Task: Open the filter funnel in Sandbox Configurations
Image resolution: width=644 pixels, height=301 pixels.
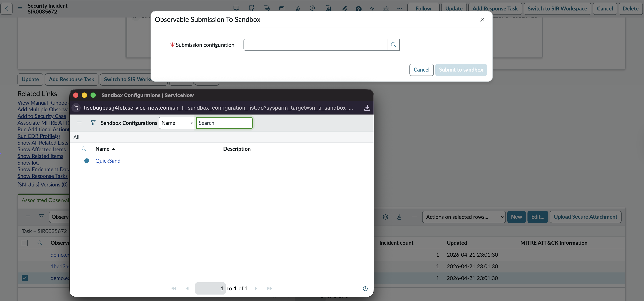Action: click(x=93, y=123)
